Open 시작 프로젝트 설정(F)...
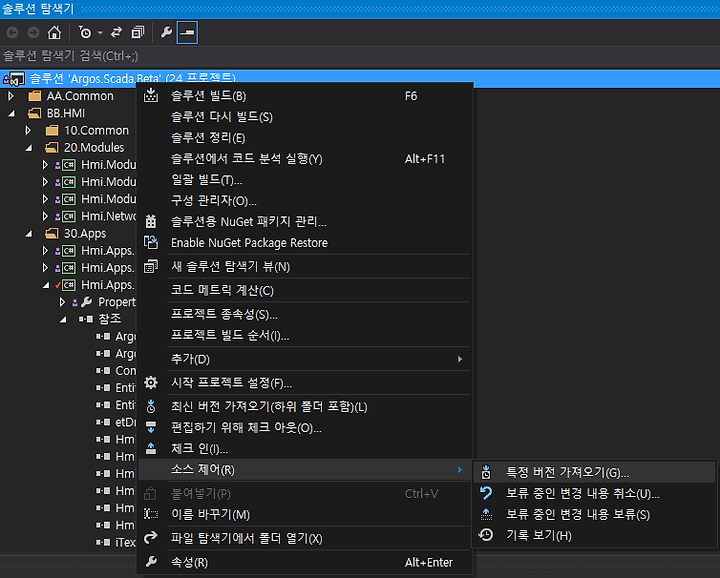The image size is (720, 578). click(x=306, y=383)
